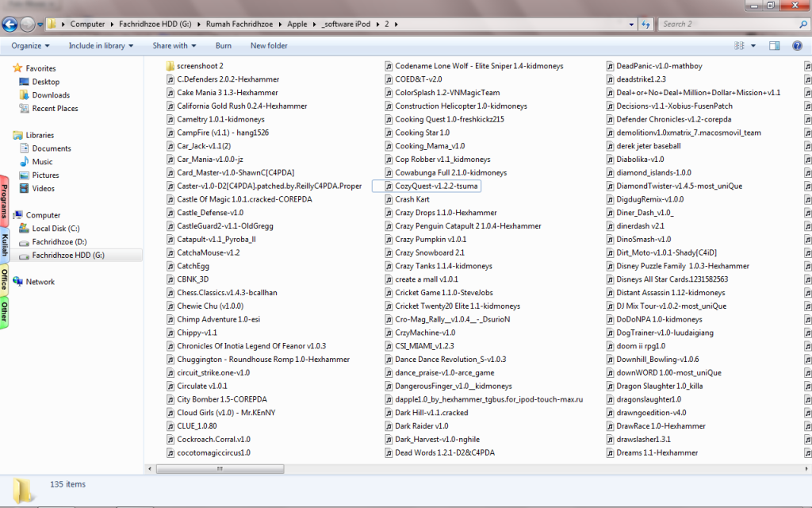
Task: Open Downloads in Favorites
Action: pyautogui.click(x=51, y=95)
